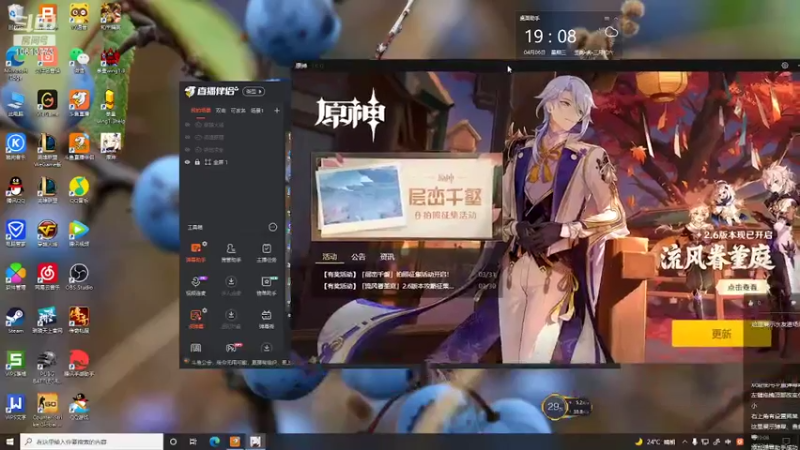Click the 24°C weather entry in the taskbar
Screen dimensions: 800x450
click(655, 441)
